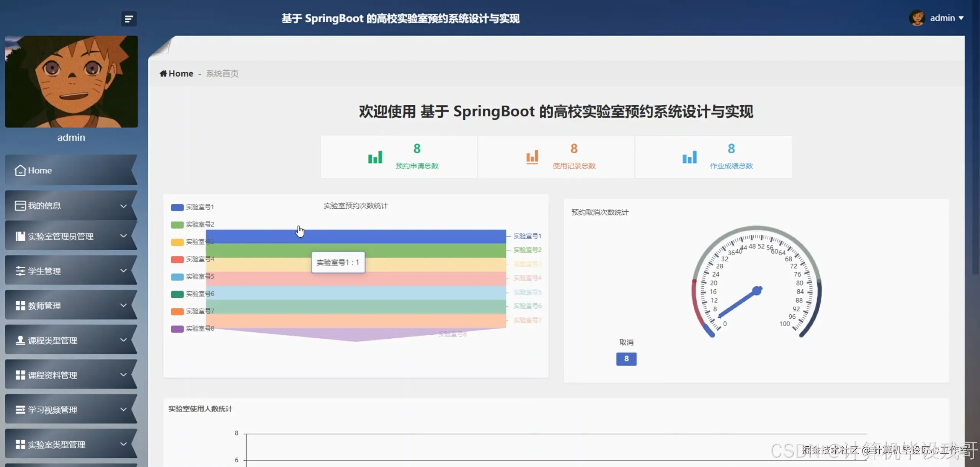
Task: Click the person icon beside 课程类型管理
Action: pyautogui.click(x=20, y=340)
